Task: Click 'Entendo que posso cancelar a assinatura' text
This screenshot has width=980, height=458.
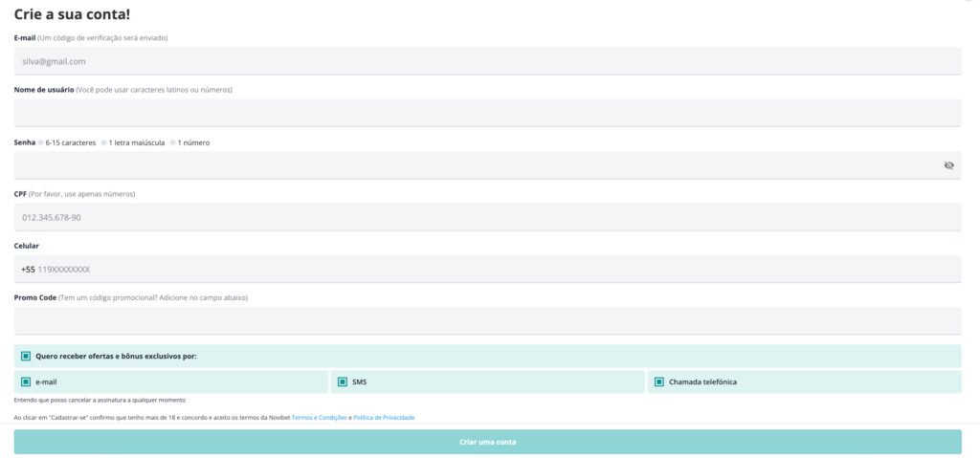Action: pyautogui.click(x=100, y=401)
